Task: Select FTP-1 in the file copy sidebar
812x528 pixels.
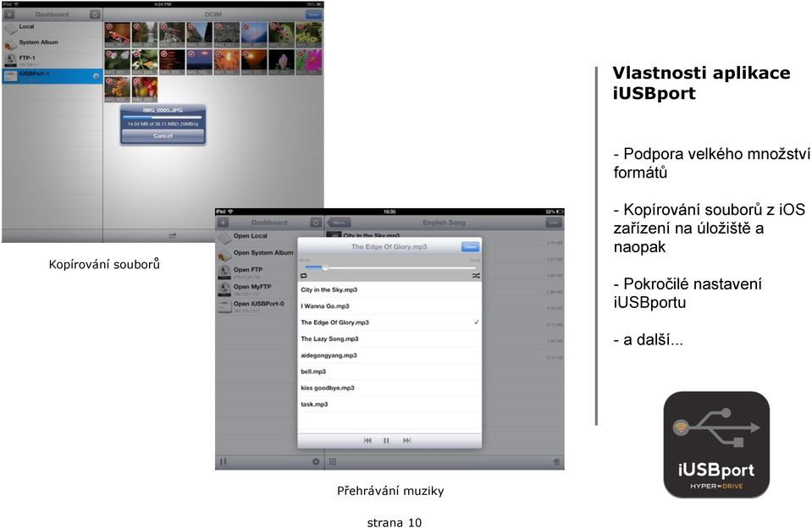Action: [52, 59]
